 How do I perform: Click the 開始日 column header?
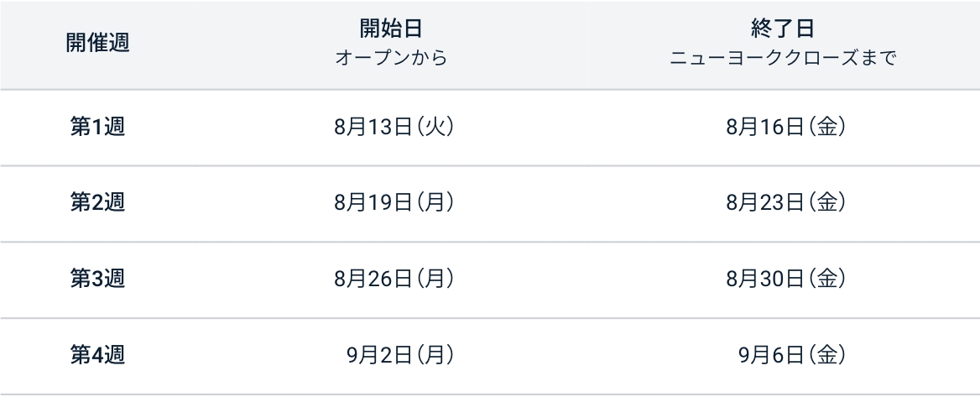click(x=390, y=29)
